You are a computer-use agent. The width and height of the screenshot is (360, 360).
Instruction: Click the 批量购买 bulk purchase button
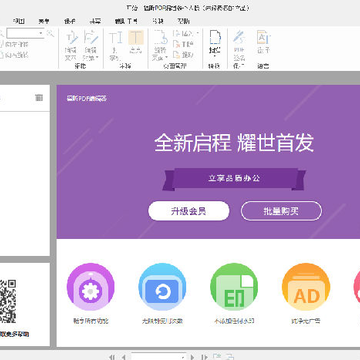(x=281, y=211)
